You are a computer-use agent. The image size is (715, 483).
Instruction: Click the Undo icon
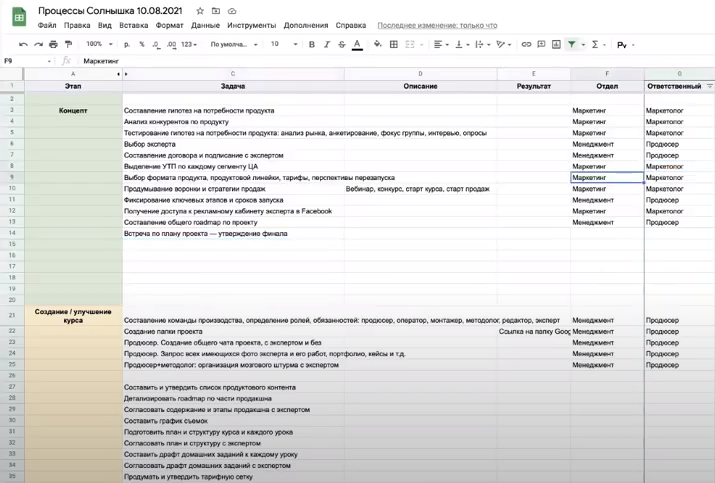coord(23,44)
